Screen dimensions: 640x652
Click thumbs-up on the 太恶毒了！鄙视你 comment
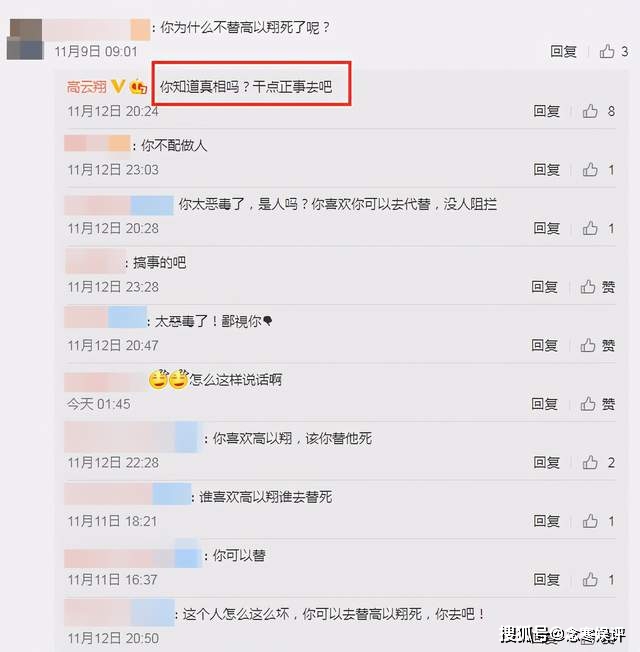coord(588,345)
